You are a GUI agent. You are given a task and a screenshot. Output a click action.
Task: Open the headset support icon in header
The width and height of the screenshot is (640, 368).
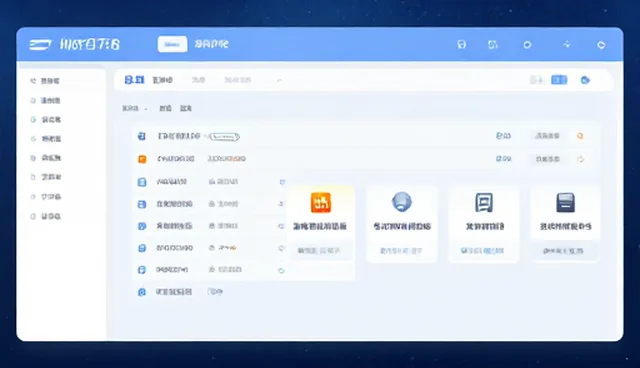[x=462, y=44]
